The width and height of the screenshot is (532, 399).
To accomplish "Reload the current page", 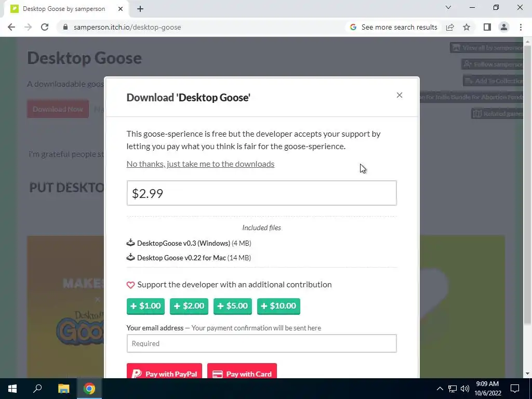I will pyautogui.click(x=45, y=27).
